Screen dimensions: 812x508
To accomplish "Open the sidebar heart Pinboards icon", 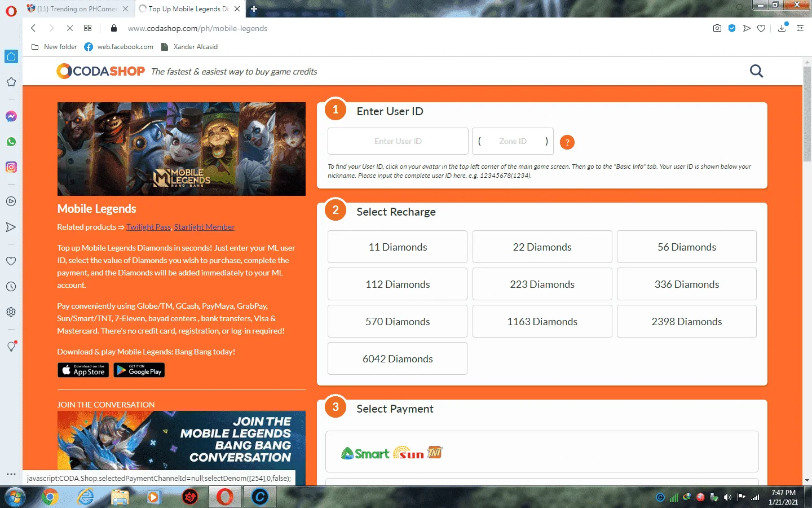I will click(11, 261).
